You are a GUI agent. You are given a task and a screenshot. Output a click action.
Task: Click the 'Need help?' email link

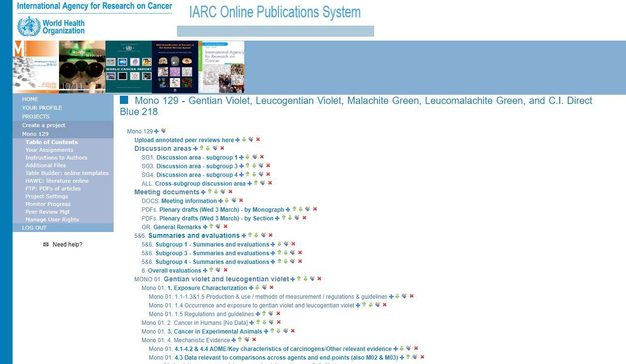67,245
